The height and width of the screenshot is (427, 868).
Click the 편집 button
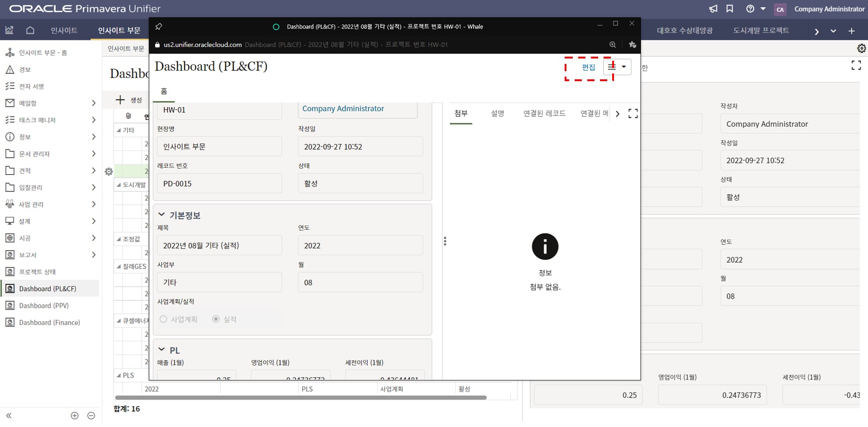(588, 68)
